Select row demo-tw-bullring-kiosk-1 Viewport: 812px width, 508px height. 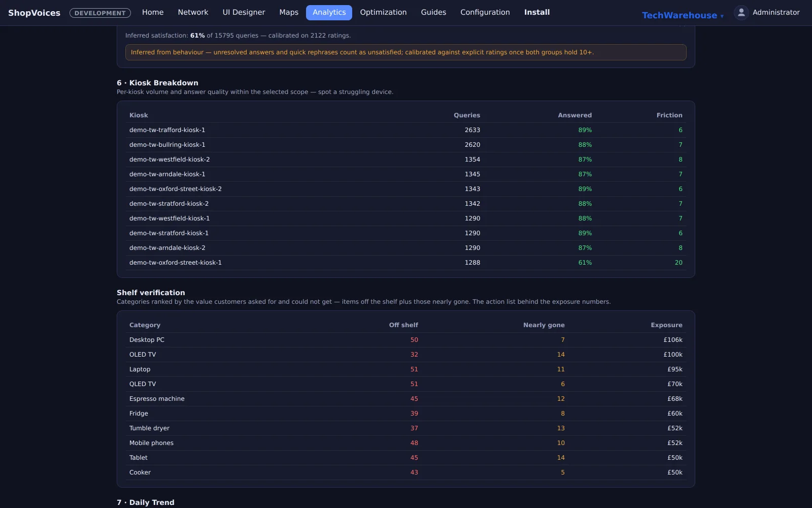406,145
